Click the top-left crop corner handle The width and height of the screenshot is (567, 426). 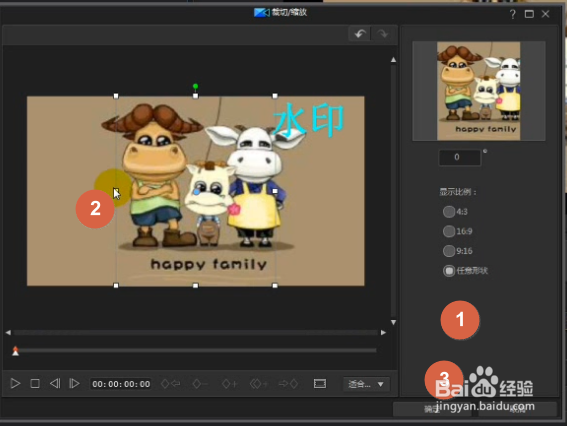116,96
